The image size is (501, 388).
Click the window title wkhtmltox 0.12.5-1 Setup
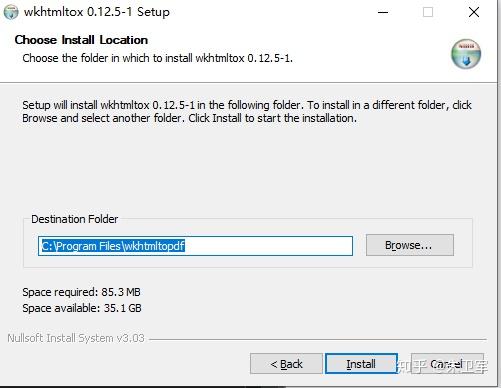click(97, 12)
